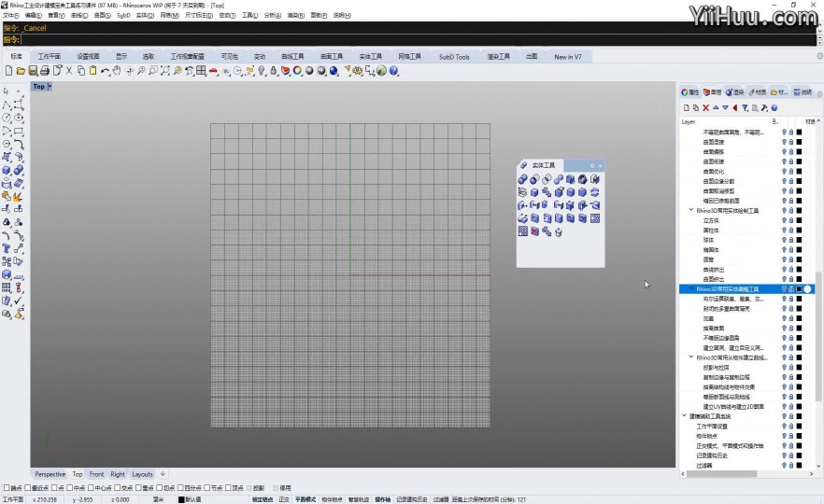The height and width of the screenshot is (504, 824).
Task: Enable the 交点 osnap checkbox
Action: click(119, 488)
